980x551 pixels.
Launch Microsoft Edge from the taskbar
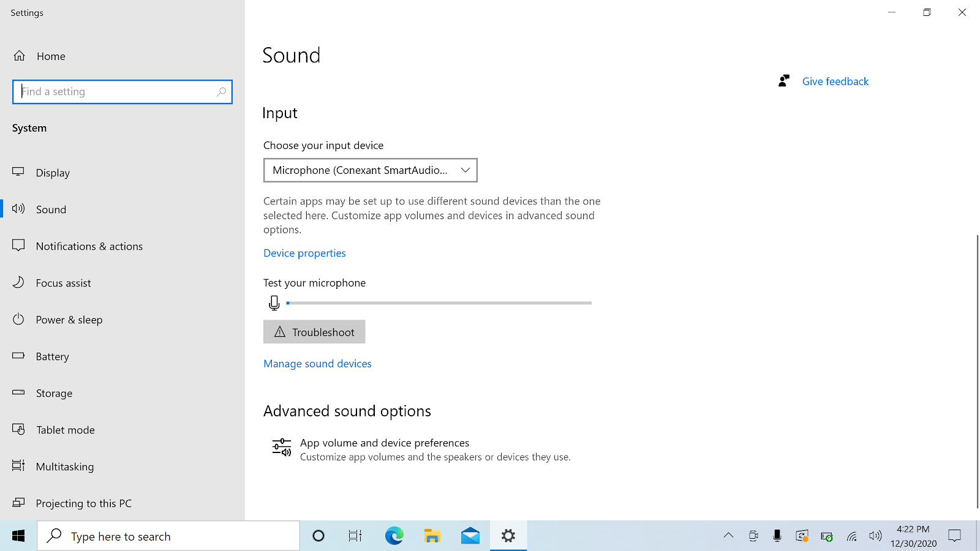tap(394, 536)
